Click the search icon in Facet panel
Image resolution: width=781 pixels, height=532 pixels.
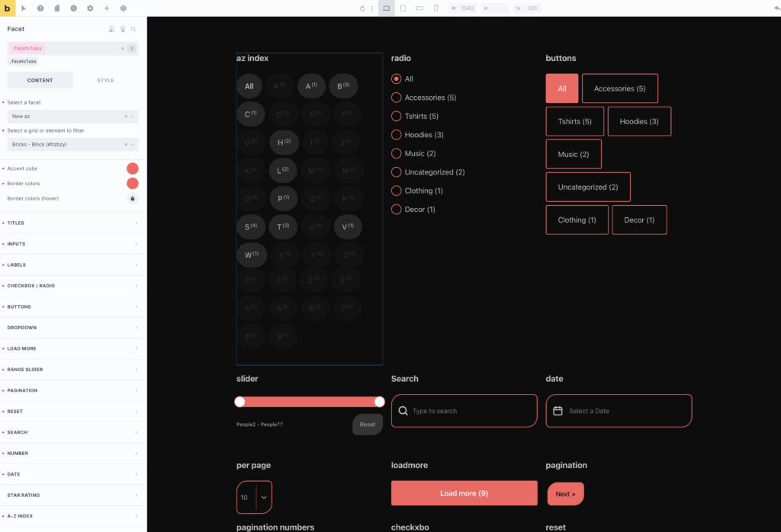coord(133,29)
